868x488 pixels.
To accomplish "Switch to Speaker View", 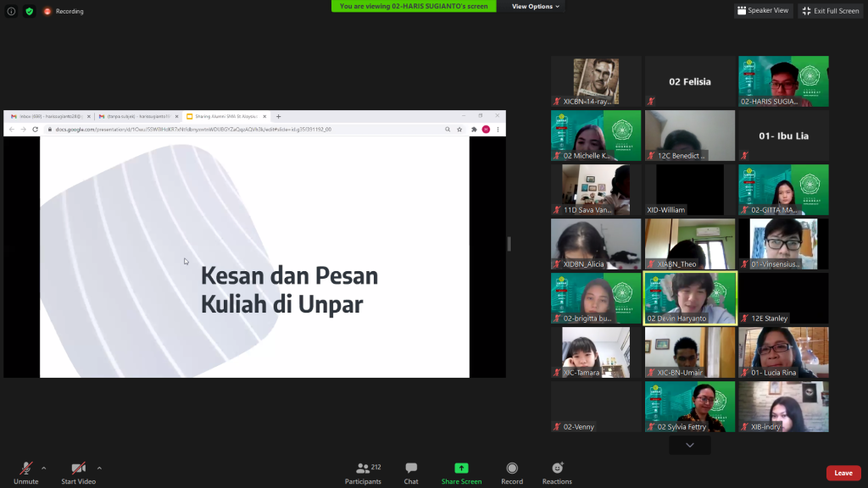I will click(x=763, y=11).
